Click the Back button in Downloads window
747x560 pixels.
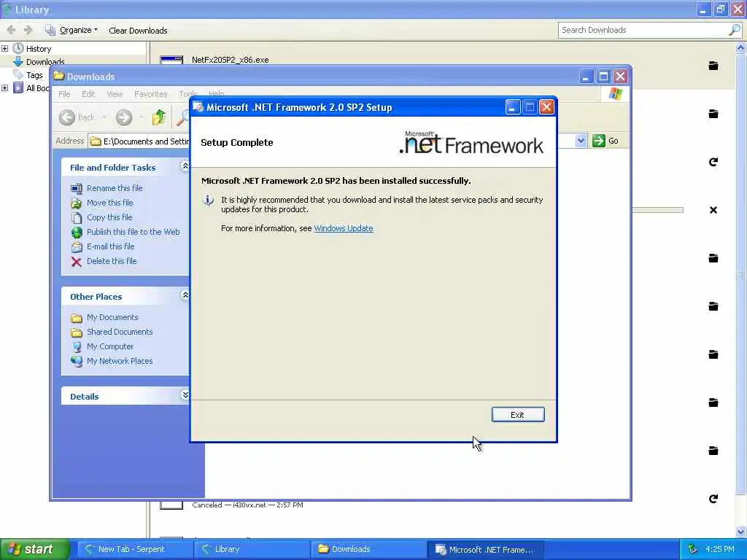click(x=77, y=117)
